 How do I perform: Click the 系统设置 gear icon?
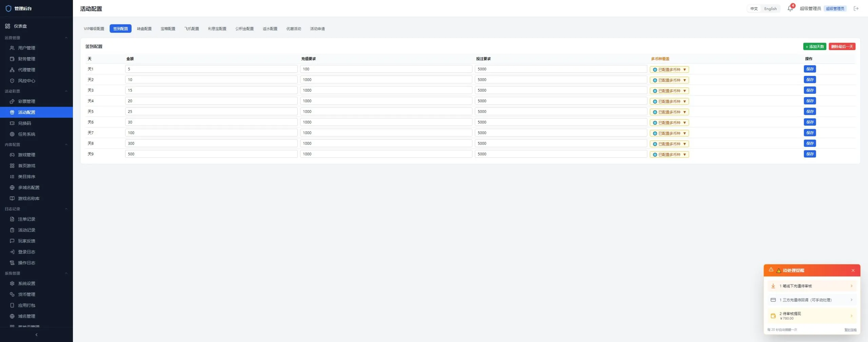tap(12, 283)
